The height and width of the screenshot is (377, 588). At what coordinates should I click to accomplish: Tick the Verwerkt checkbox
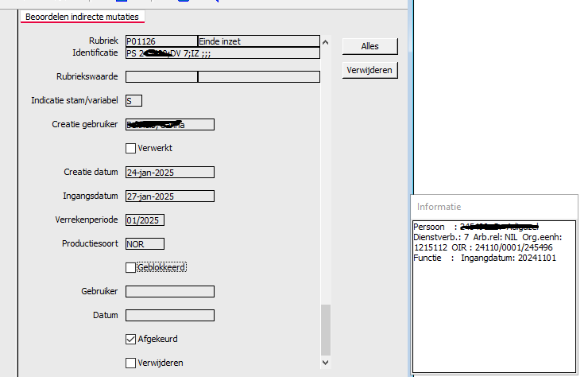[x=130, y=148]
